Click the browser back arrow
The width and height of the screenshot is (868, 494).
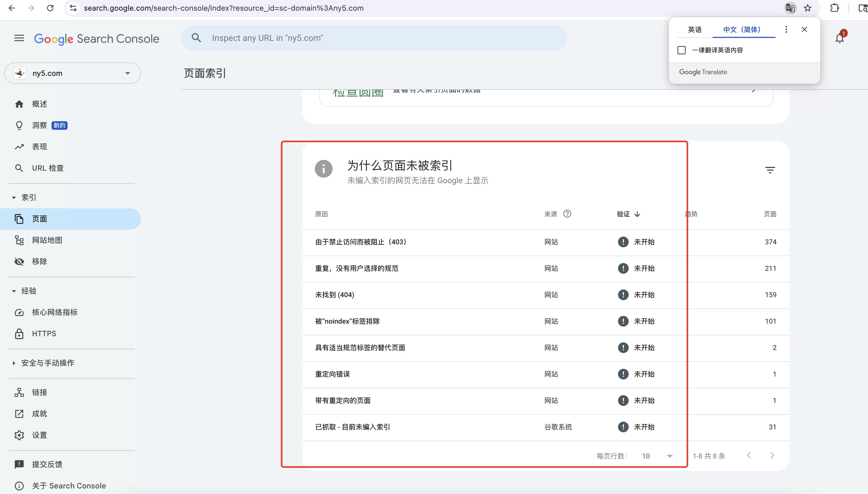coord(12,8)
